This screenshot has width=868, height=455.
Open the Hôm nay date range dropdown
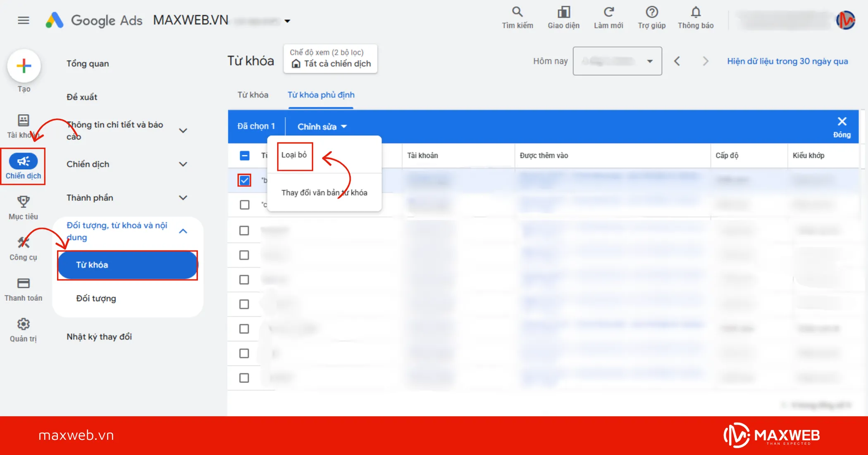click(617, 61)
